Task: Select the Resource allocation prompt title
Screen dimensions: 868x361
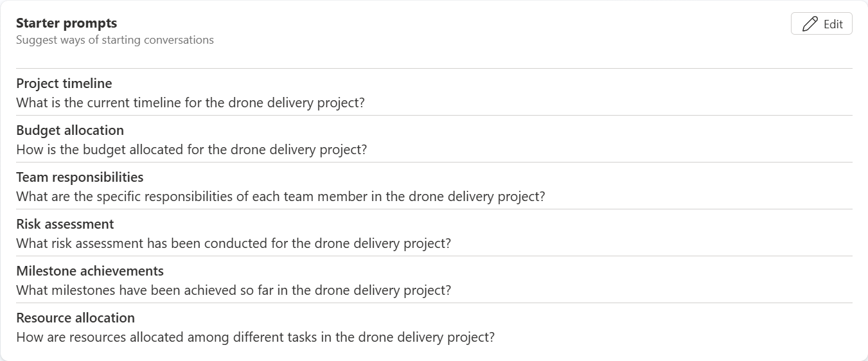Action: click(x=75, y=318)
